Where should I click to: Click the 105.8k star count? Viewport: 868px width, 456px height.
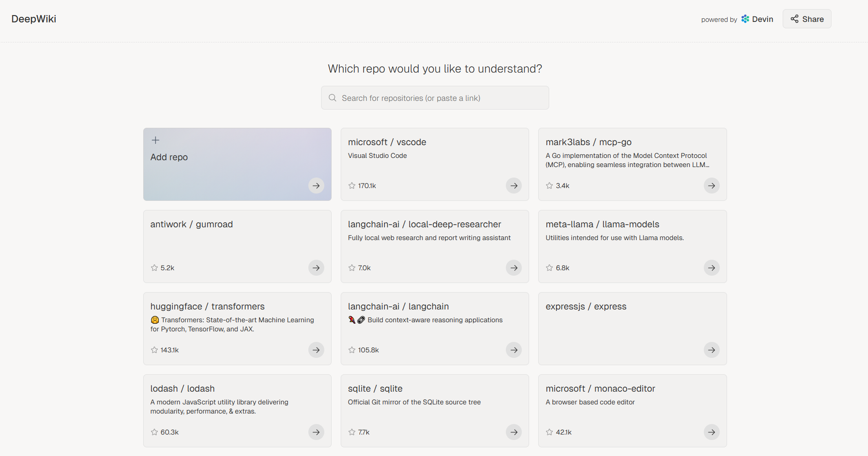(369, 350)
